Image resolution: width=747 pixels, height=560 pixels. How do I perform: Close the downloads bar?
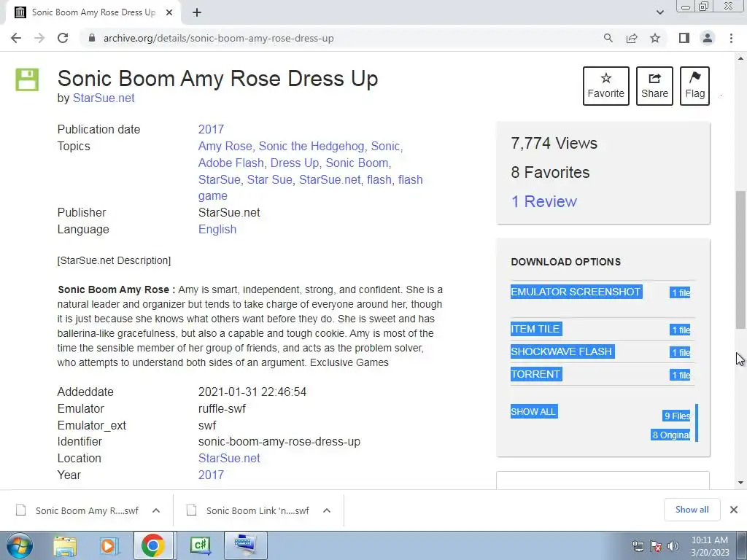[734, 510]
